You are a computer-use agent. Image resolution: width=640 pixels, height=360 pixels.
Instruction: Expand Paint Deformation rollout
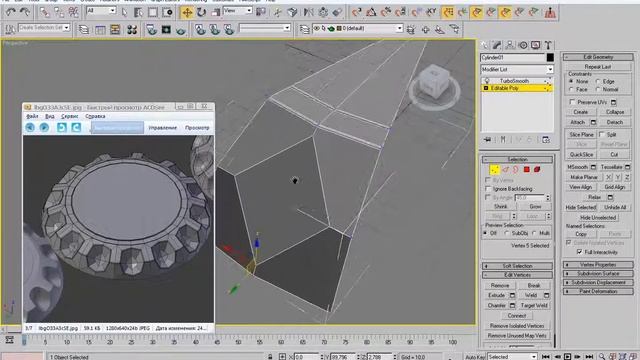[598, 291]
